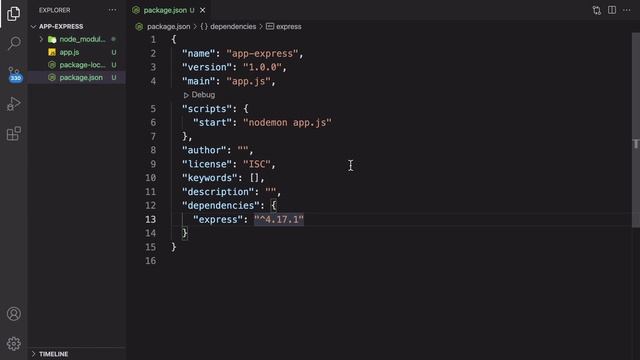Click the "app-express" name value

tap(262, 53)
